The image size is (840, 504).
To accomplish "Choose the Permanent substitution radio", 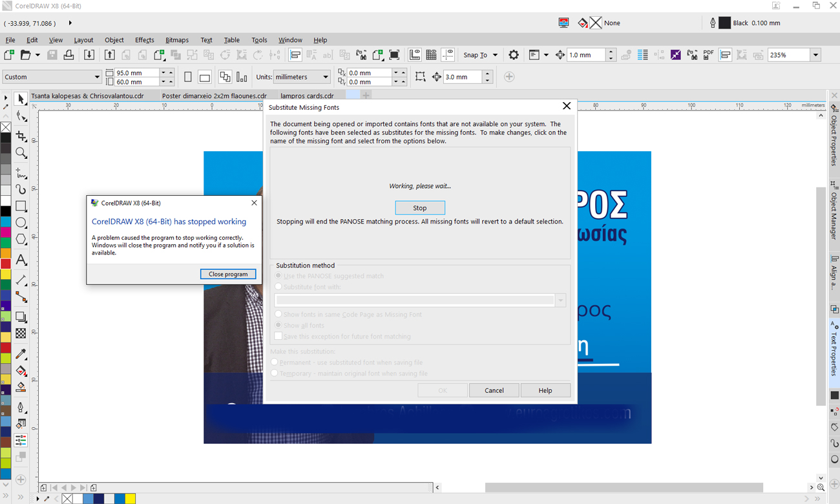I will click(x=275, y=362).
